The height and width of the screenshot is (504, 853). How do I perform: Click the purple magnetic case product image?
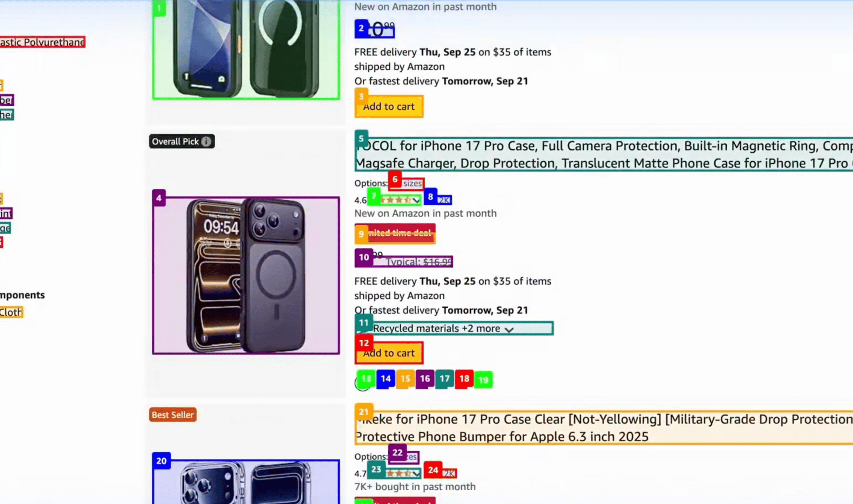click(246, 275)
